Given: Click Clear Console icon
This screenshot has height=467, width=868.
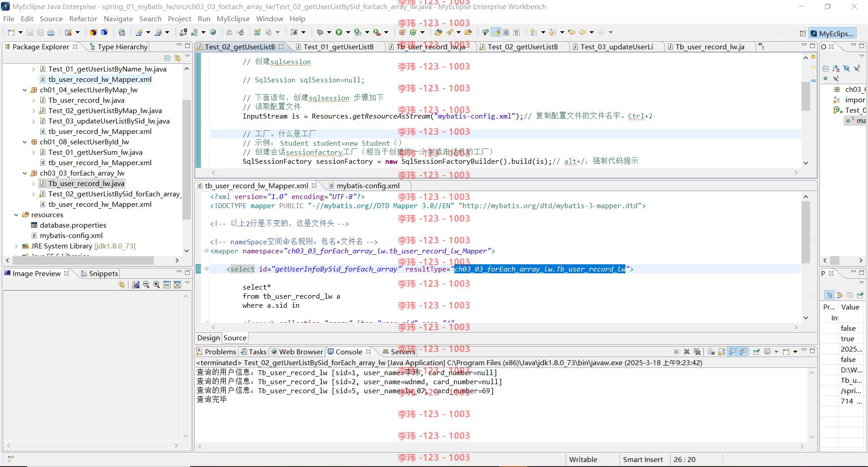Looking at the screenshot, I should [711, 352].
